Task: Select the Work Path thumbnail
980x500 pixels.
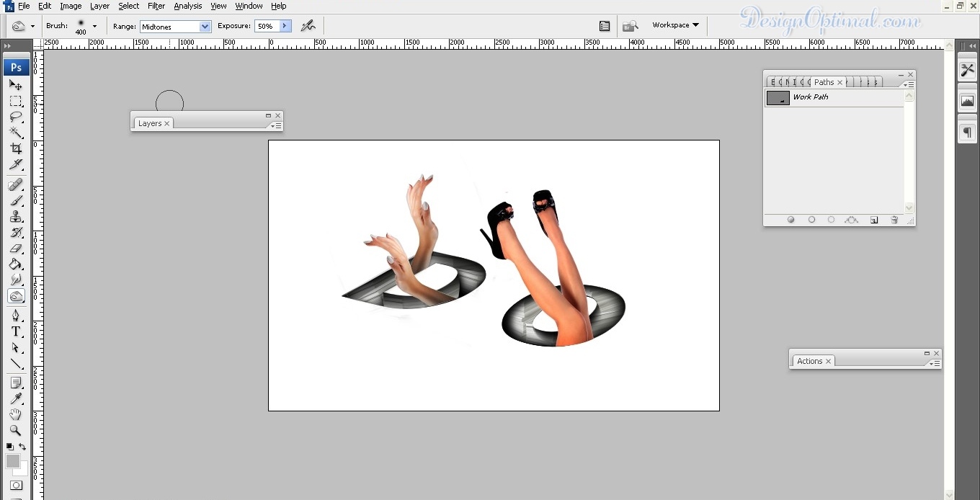Action: point(778,98)
